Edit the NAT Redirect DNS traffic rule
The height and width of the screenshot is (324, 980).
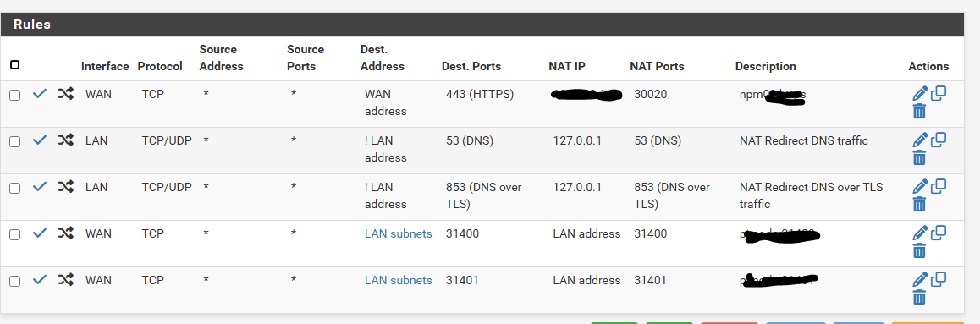tap(919, 140)
